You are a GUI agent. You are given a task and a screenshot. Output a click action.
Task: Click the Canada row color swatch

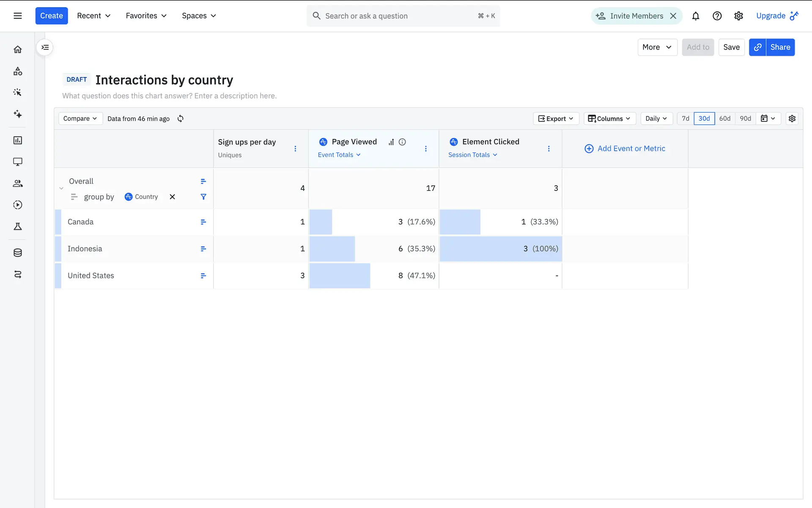point(58,222)
